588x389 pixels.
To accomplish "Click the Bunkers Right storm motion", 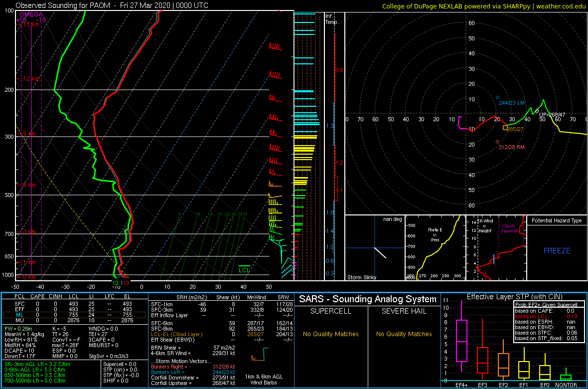I will tap(193, 367).
